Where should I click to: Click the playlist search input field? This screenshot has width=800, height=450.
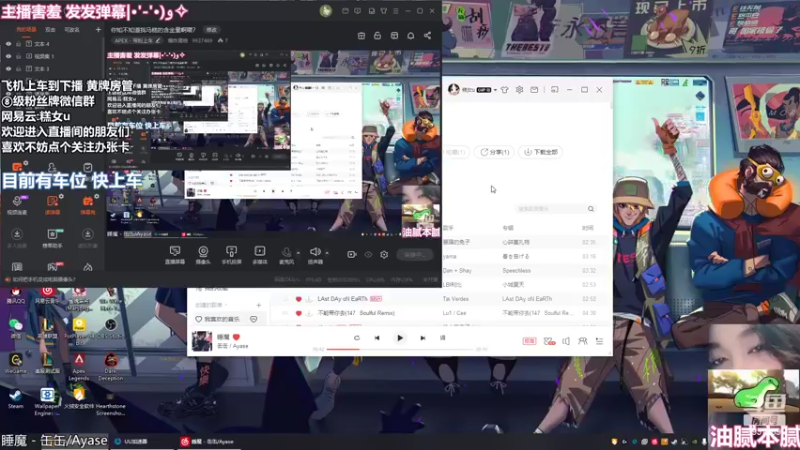point(556,209)
